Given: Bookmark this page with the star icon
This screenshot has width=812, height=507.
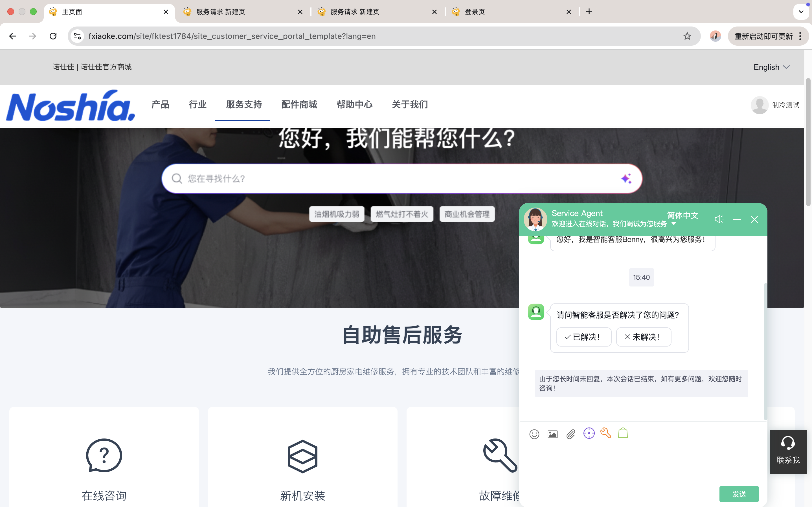Looking at the screenshot, I should tap(687, 36).
